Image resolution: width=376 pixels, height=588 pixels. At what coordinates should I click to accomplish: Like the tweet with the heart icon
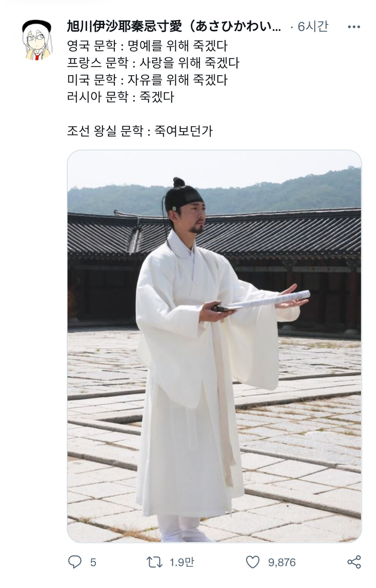[x=252, y=562]
